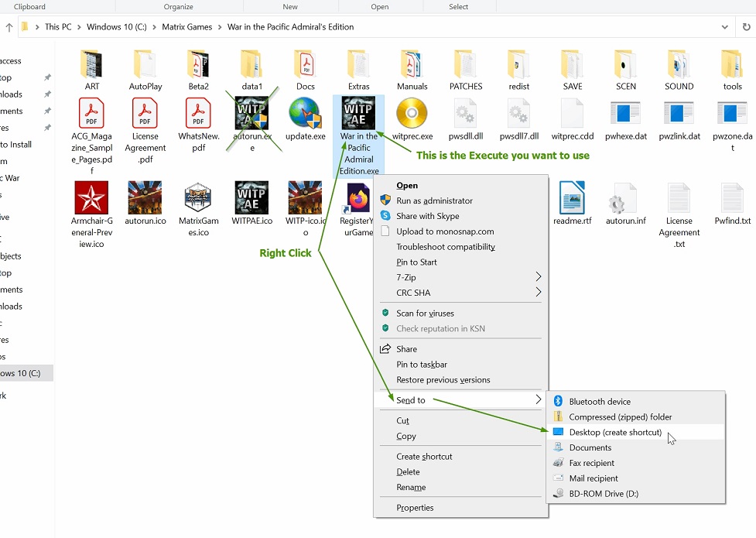Choose Pin to Start

(461, 262)
